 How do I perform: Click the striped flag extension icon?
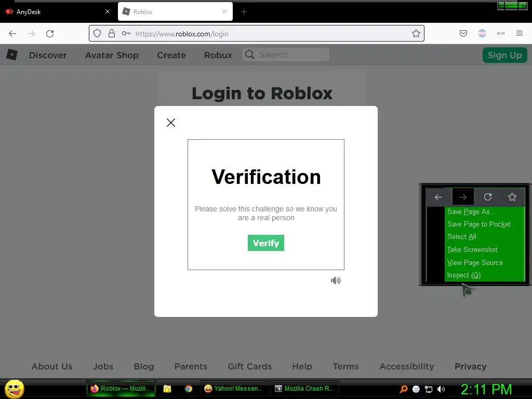click(x=482, y=33)
